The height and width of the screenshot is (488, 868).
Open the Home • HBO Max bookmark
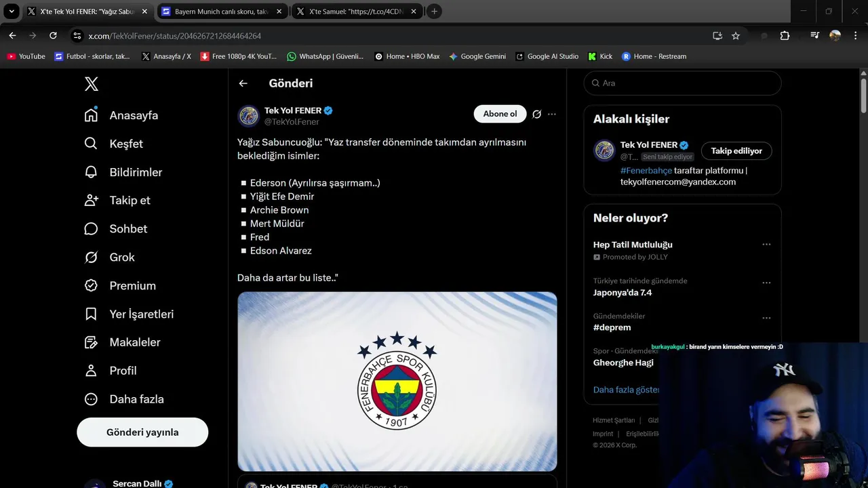407,56
